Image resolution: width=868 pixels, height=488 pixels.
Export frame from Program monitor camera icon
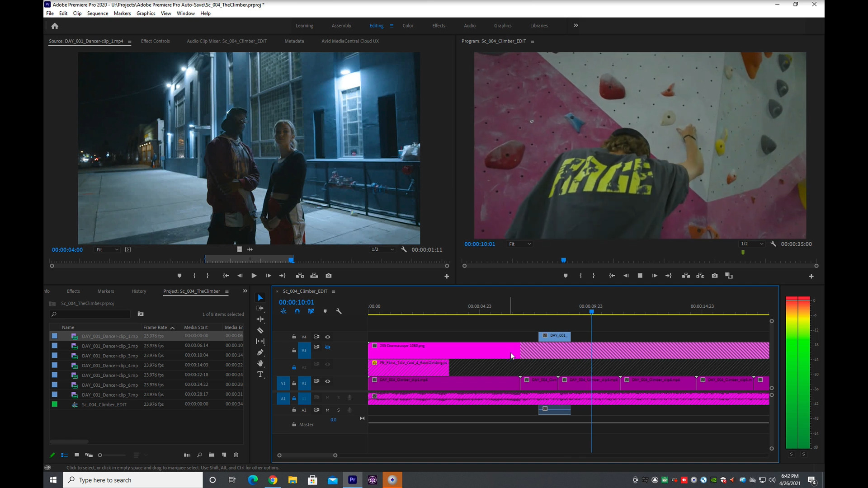point(715,276)
